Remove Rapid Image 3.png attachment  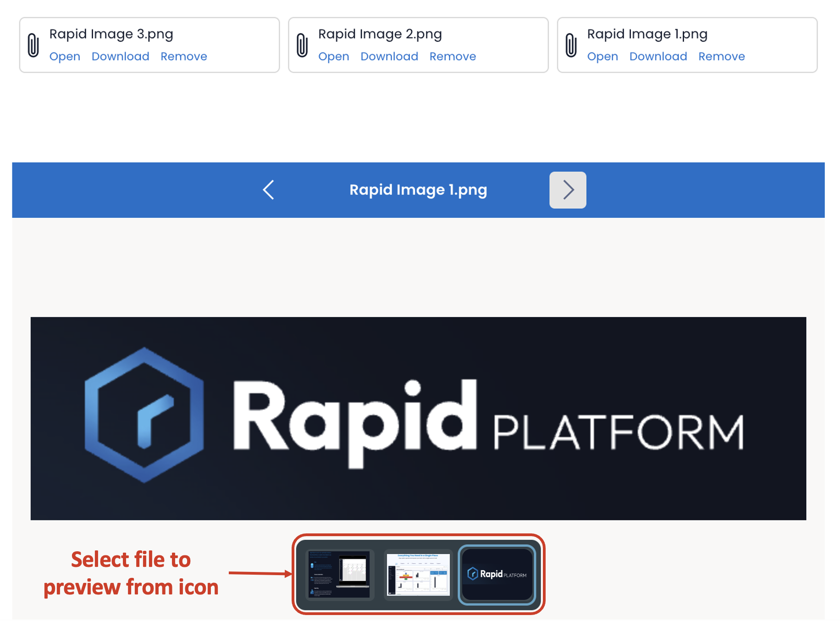pyautogui.click(x=183, y=56)
